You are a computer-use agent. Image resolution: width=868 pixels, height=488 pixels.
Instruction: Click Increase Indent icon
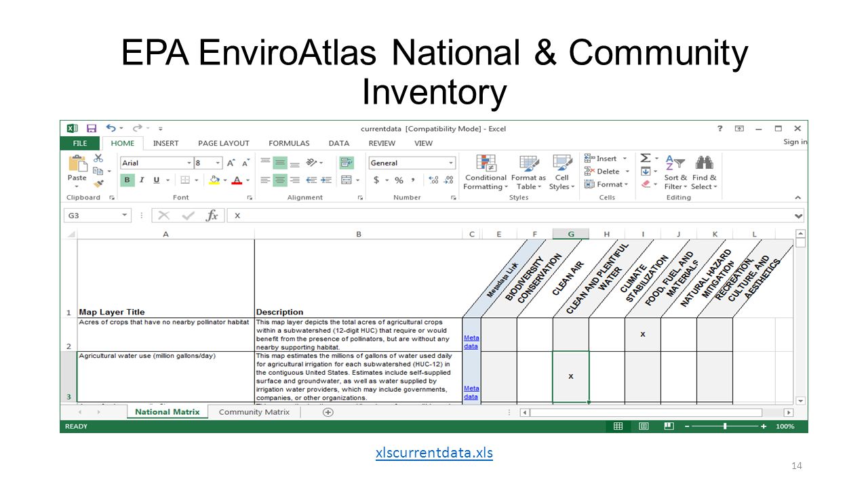pyautogui.click(x=326, y=180)
